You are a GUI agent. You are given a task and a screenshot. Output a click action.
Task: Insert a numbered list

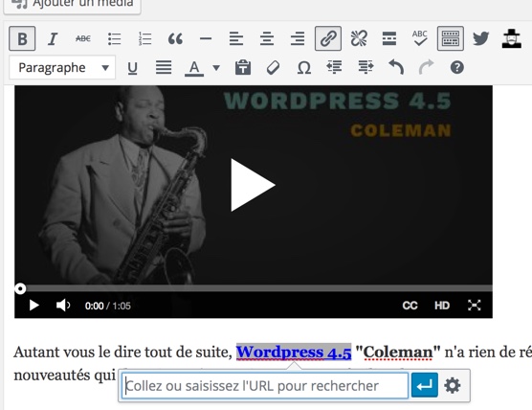144,38
